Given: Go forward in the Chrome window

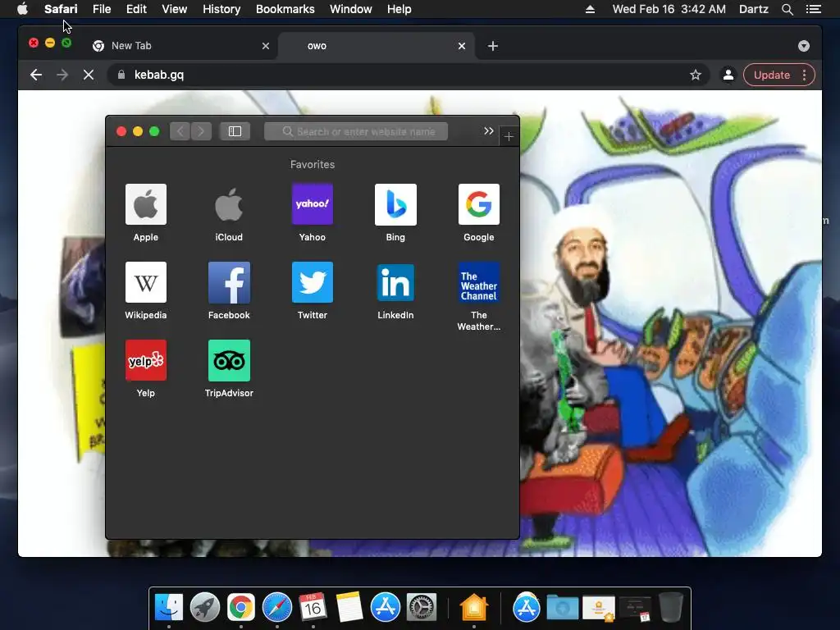Looking at the screenshot, I should [62, 75].
